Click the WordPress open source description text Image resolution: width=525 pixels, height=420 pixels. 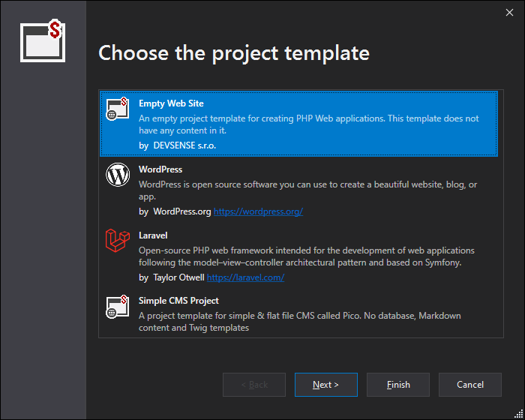(308, 190)
